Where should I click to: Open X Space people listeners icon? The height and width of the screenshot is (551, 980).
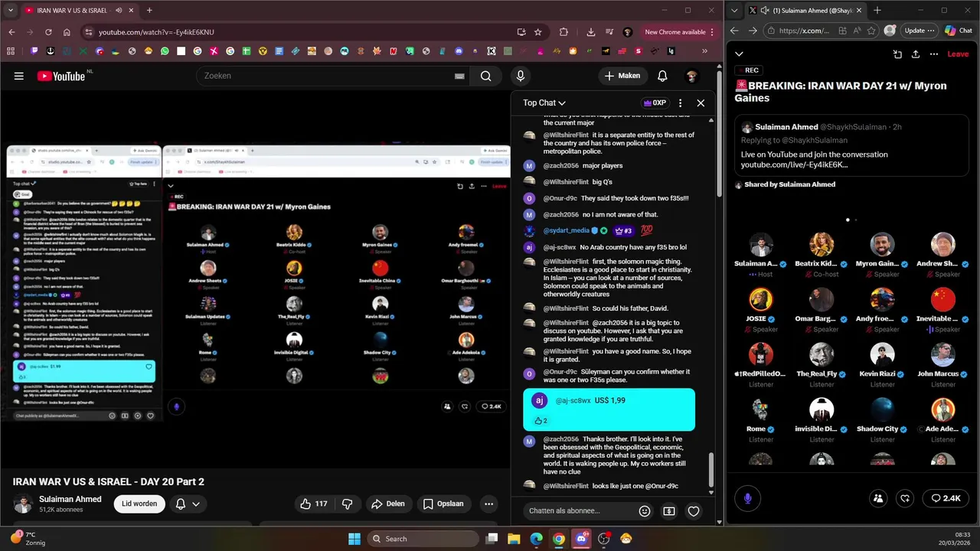click(x=878, y=498)
